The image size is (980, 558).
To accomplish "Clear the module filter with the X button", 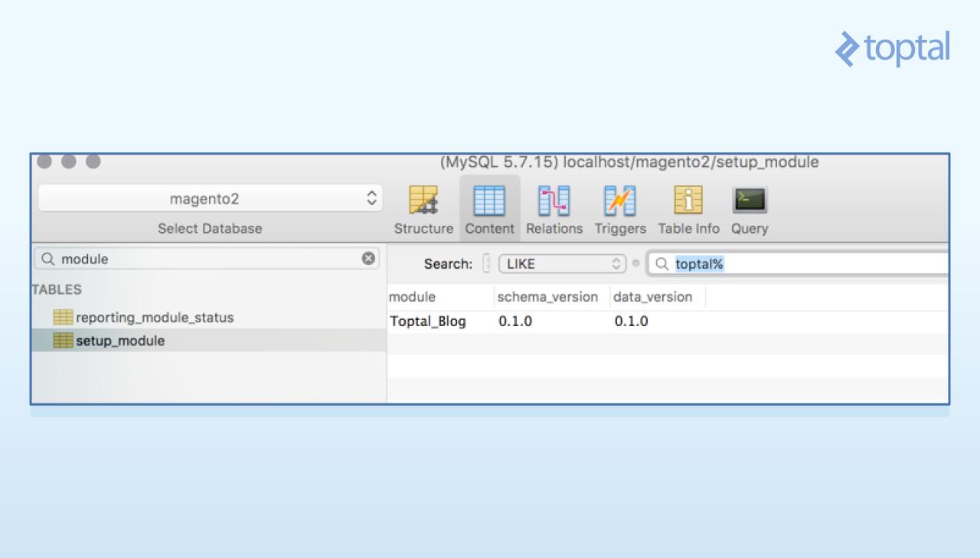I will tap(370, 259).
